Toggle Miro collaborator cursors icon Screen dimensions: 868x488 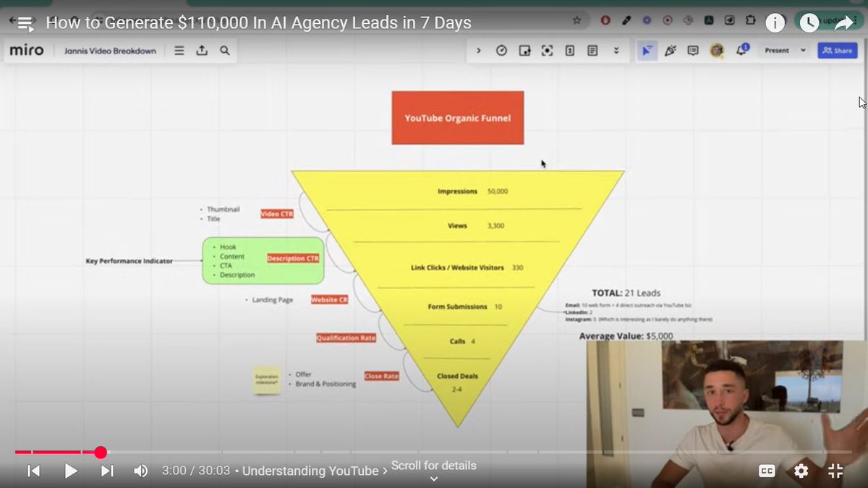(647, 51)
